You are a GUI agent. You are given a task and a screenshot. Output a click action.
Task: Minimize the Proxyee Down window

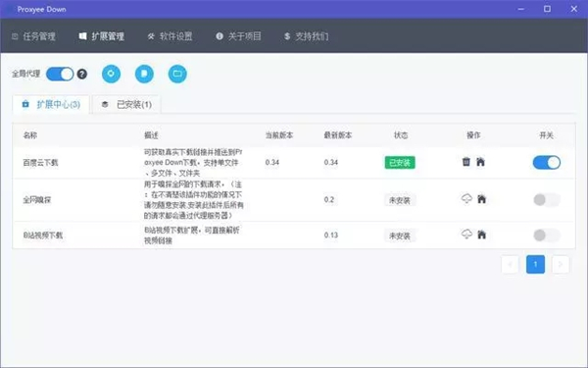(521, 9)
